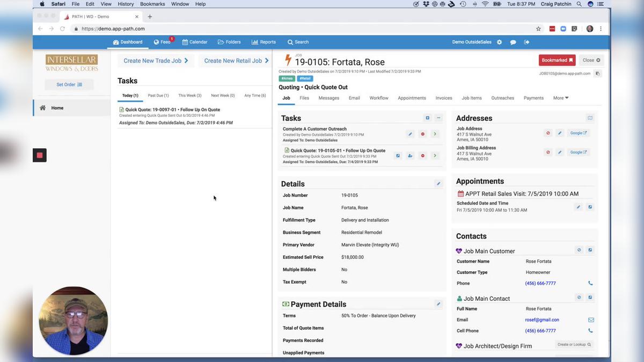This screenshot has height=362, width=644.
Task: Open the Workflow tab
Action: pyautogui.click(x=379, y=98)
